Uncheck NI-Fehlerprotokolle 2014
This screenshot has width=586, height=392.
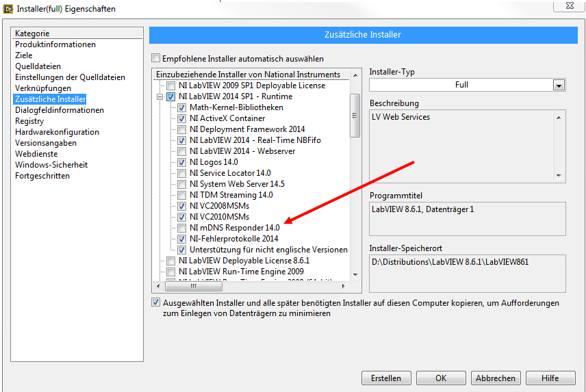181,239
